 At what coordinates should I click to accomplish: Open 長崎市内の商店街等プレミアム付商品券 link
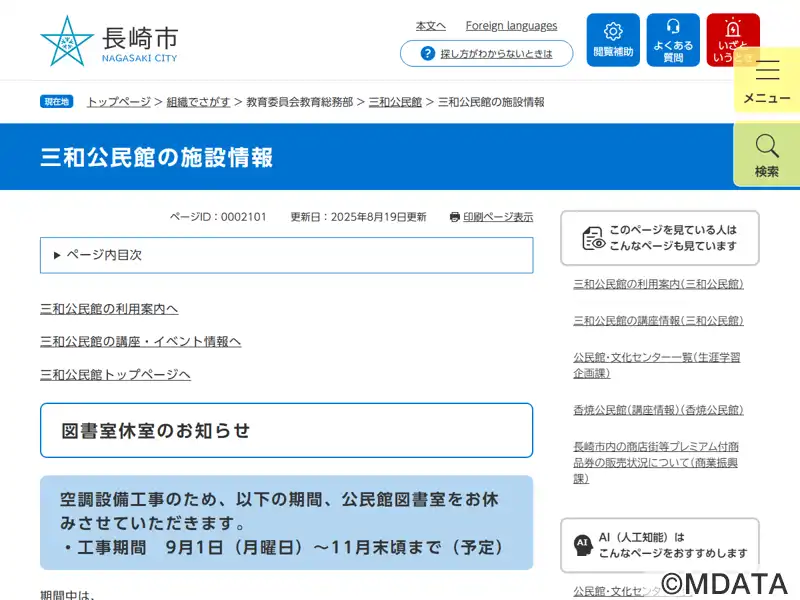click(656, 462)
